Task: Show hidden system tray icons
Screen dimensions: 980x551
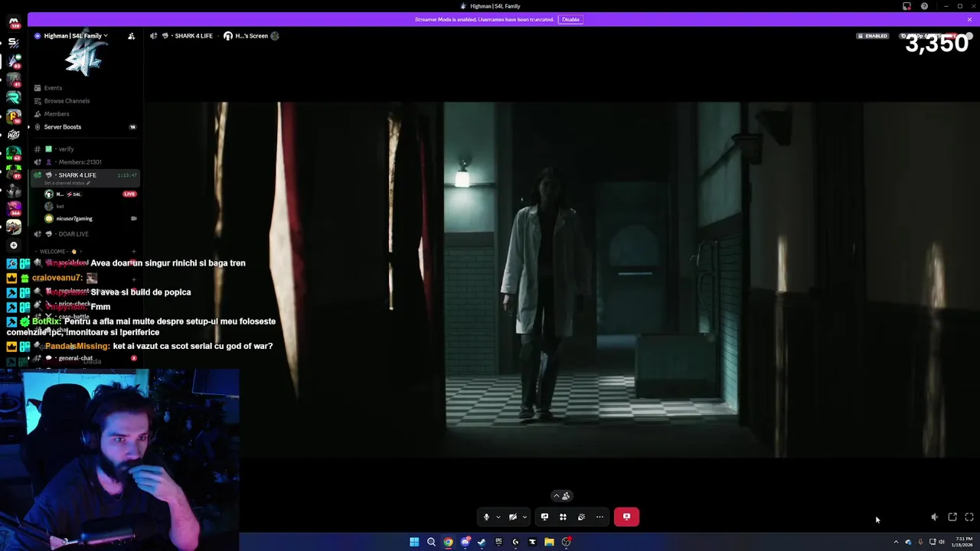Action: 896,542
